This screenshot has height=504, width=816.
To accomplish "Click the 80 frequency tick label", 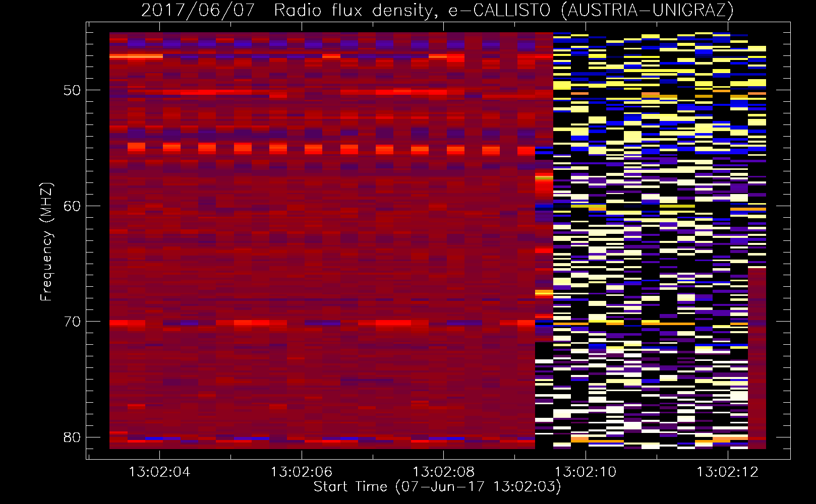I will tap(72, 437).
